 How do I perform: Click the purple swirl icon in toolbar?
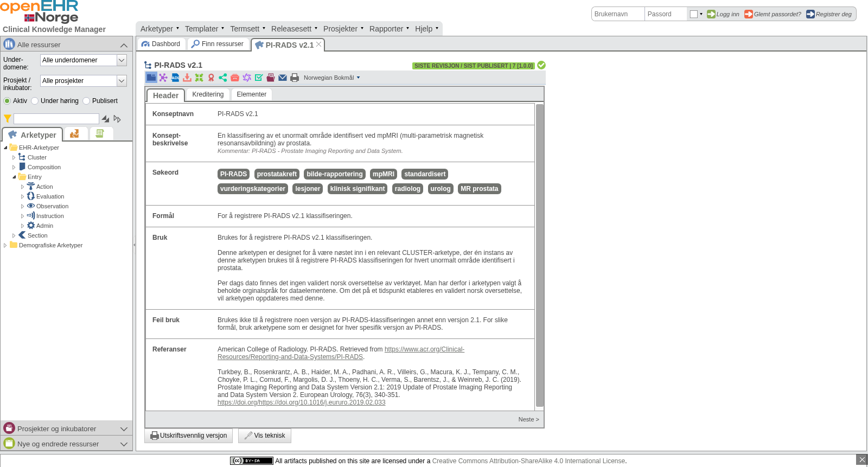[247, 78]
